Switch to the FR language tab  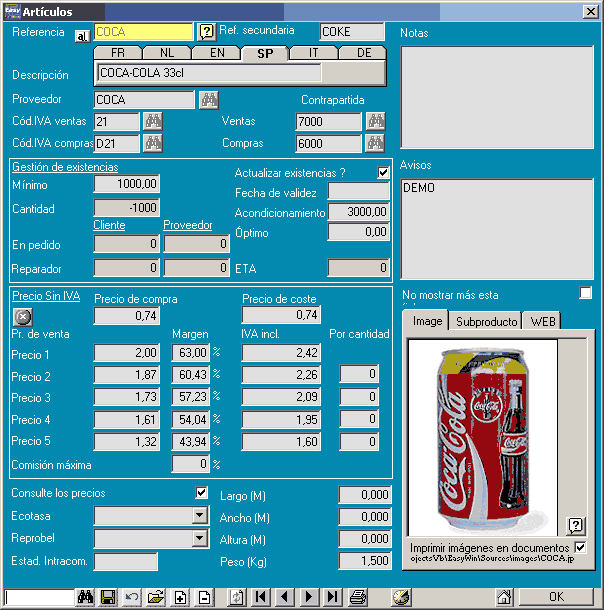(118, 53)
